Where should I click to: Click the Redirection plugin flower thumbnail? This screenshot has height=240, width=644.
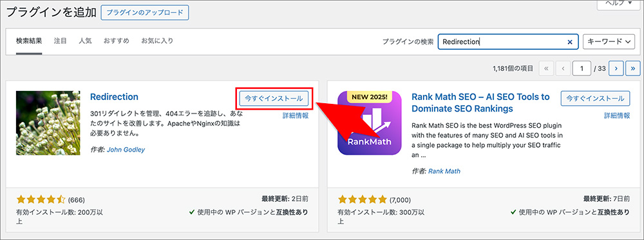(48, 123)
